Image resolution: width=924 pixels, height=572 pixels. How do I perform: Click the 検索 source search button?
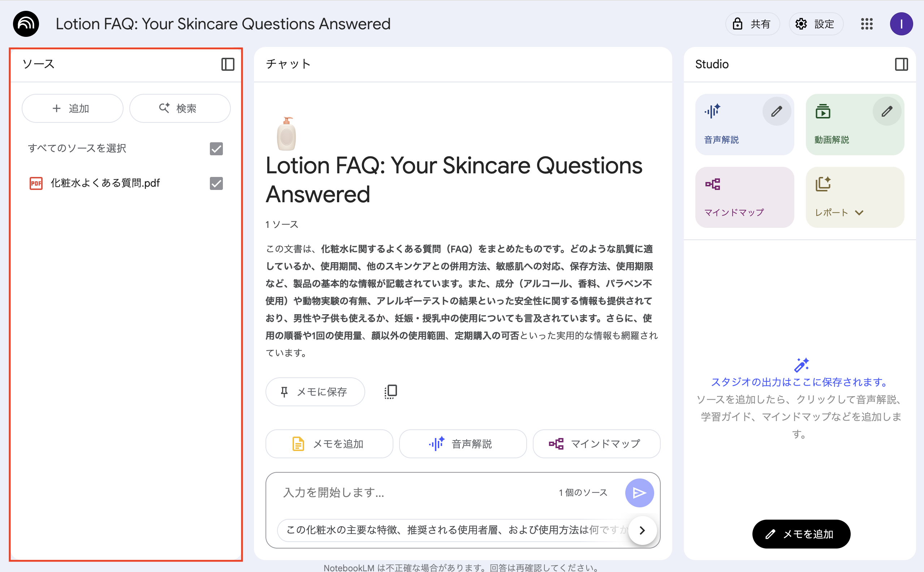pyautogui.click(x=180, y=109)
